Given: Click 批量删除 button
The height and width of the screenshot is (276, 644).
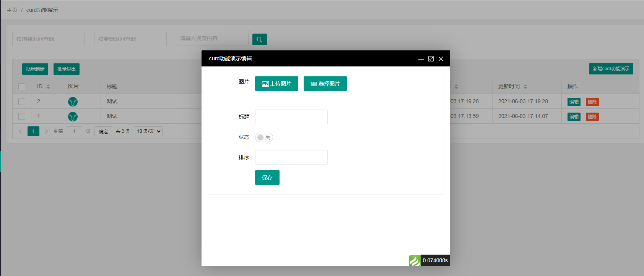Looking at the screenshot, I should pyautogui.click(x=35, y=69).
